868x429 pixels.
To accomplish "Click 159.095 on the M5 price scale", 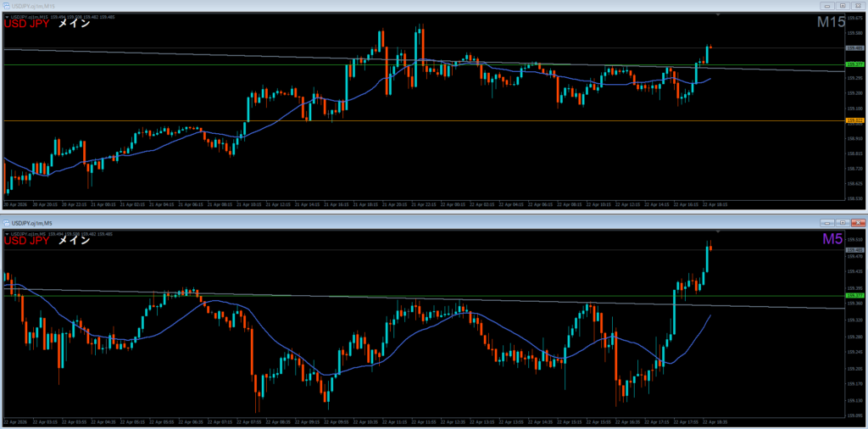I will coord(856,415).
